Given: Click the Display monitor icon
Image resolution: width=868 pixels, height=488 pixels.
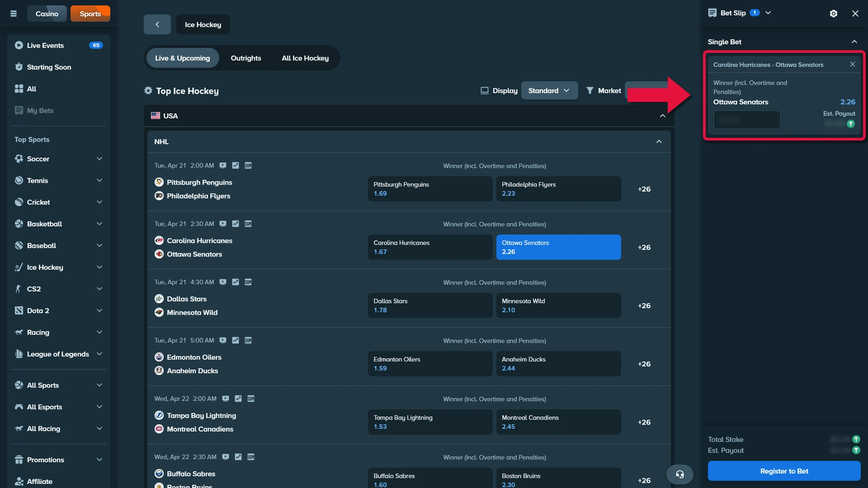Looking at the screenshot, I should 485,90.
